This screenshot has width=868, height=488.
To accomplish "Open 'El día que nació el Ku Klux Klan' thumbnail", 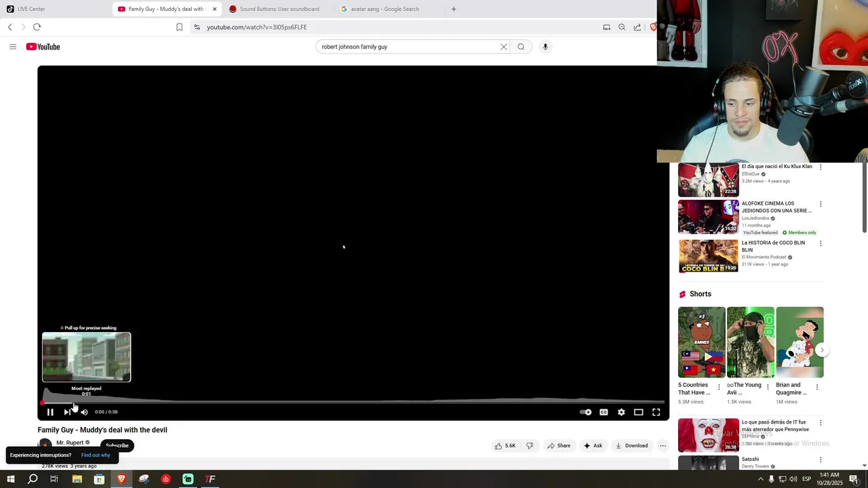I will pos(708,180).
